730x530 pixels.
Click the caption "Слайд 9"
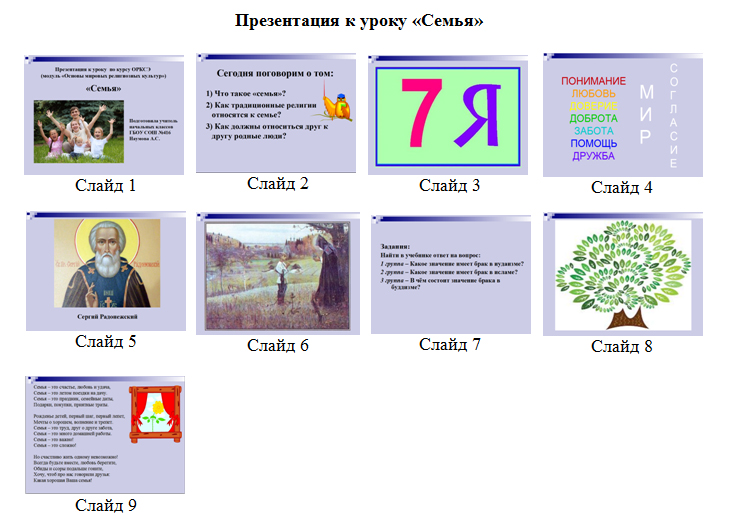tap(106, 505)
